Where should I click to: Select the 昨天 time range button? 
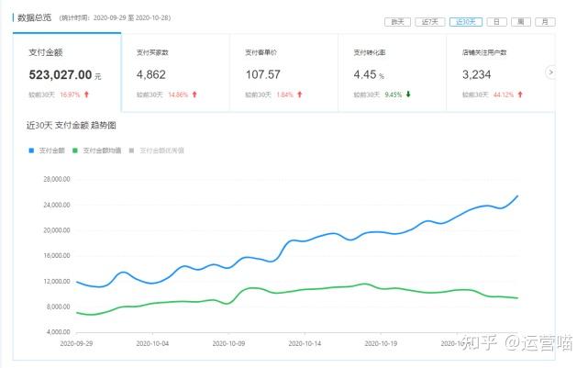(x=397, y=22)
